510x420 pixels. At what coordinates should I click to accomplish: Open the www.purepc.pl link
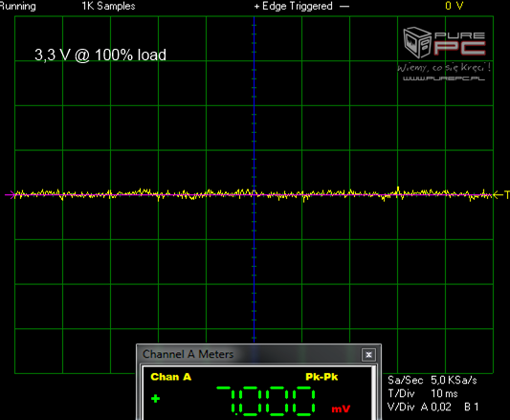(x=444, y=78)
